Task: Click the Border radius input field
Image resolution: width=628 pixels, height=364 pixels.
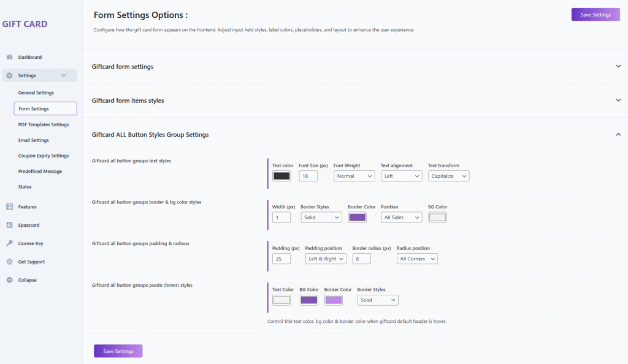Action: click(x=361, y=259)
